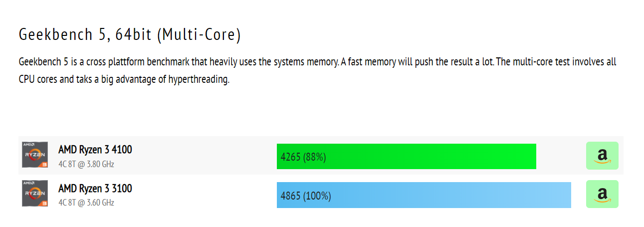Image resolution: width=644 pixels, height=227 pixels.
Task: Open Amazon link for Ryzen 3 3100
Action: coord(602,194)
